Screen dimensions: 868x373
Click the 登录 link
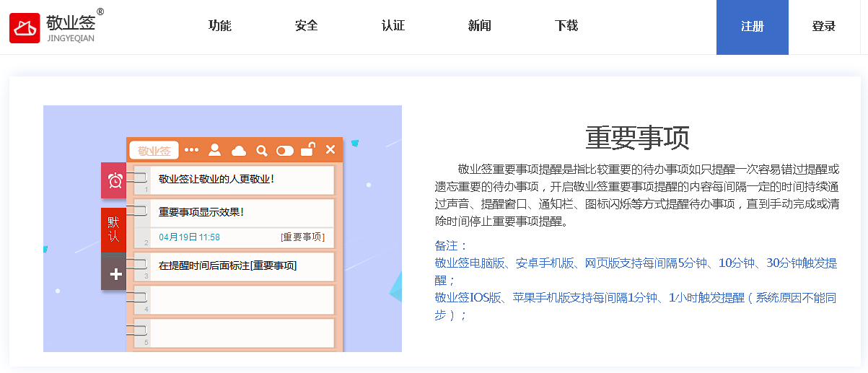824,27
